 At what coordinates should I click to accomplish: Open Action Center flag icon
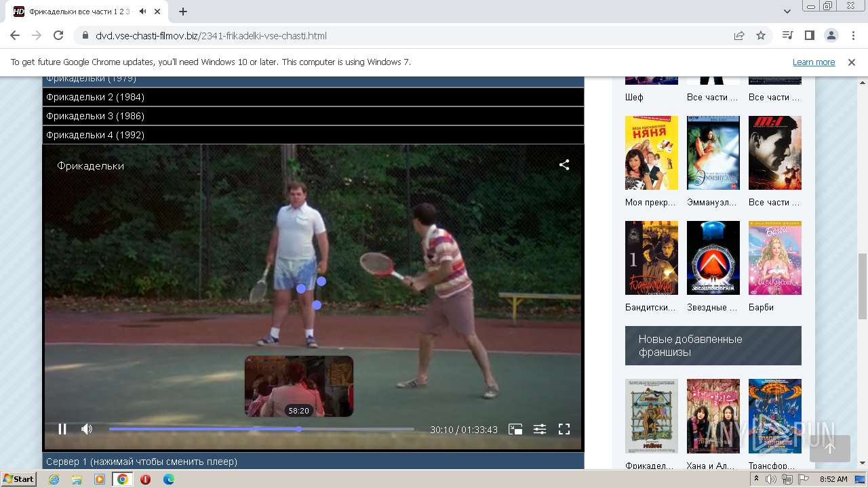click(804, 479)
